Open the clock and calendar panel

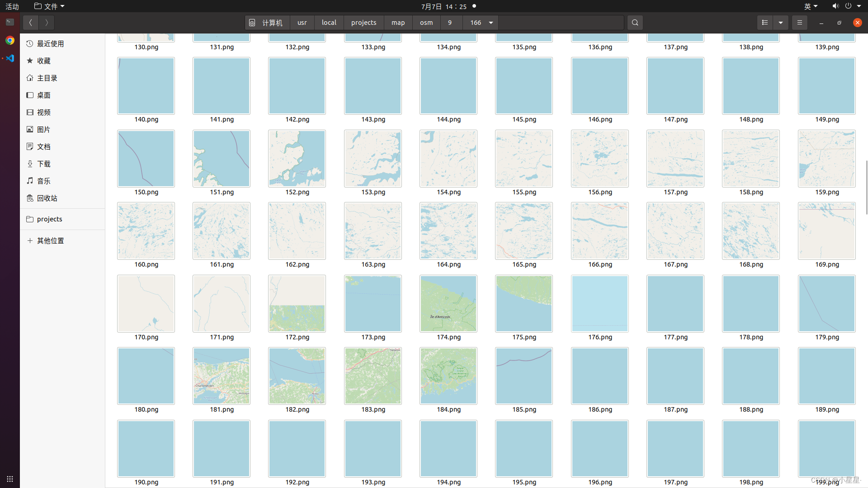[444, 6]
